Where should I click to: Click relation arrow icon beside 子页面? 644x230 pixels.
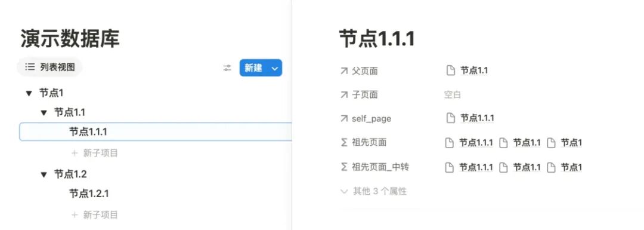[344, 94]
